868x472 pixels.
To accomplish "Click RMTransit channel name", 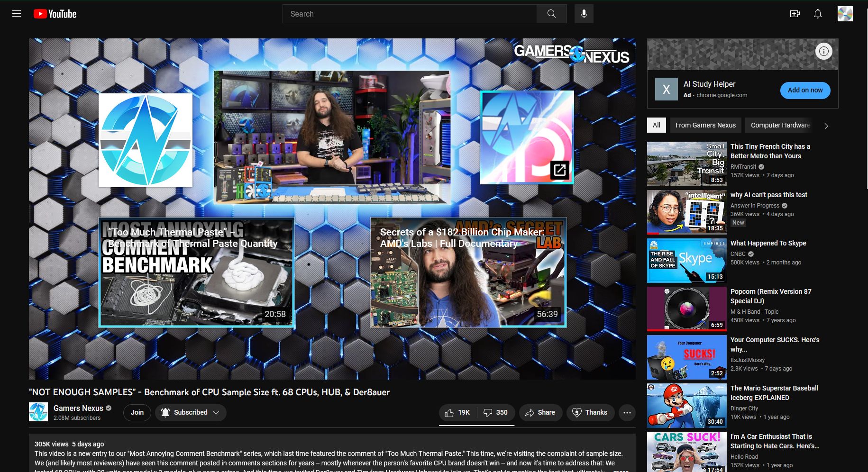I will click(x=743, y=167).
